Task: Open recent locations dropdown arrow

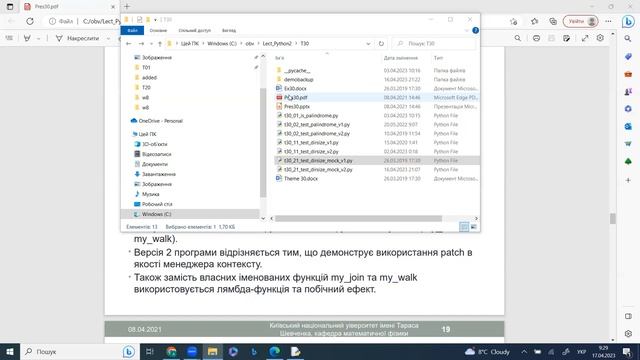Action: (x=151, y=44)
